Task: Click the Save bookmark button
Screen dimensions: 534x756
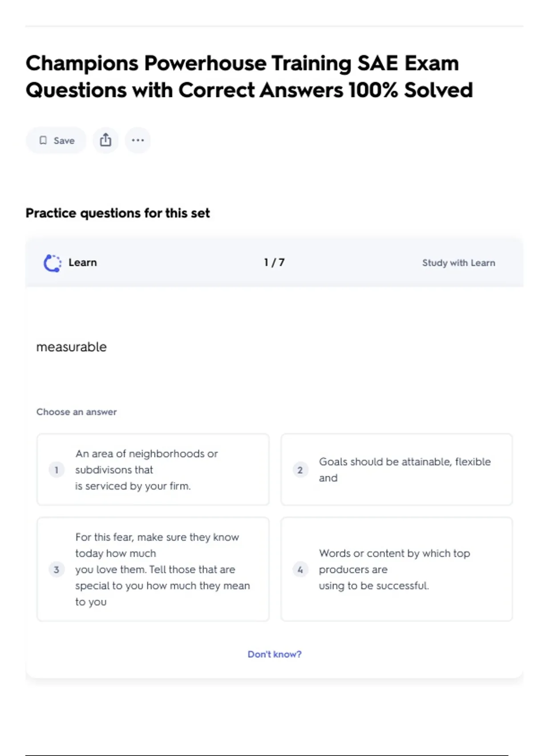Action: (56, 141)
